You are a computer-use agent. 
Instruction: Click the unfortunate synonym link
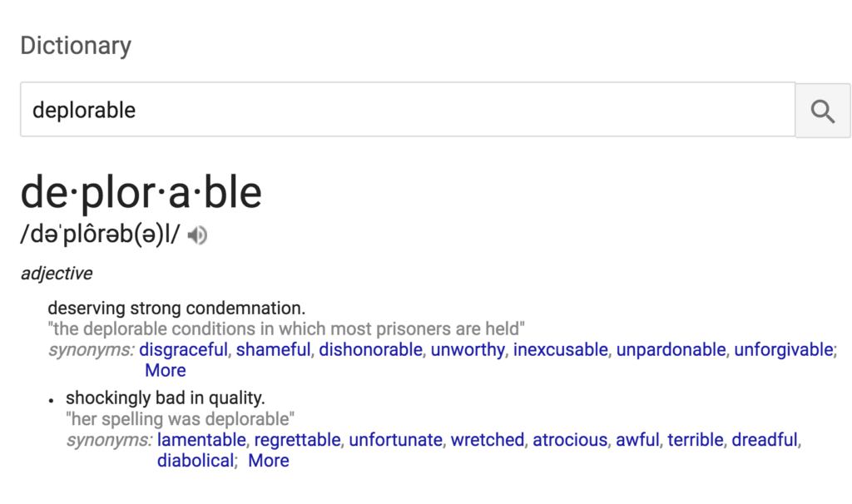tap(395, 440)
